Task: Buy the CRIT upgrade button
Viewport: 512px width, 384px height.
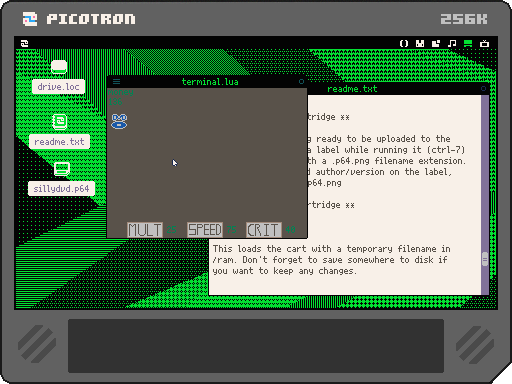Action: (x=264, y=230)
